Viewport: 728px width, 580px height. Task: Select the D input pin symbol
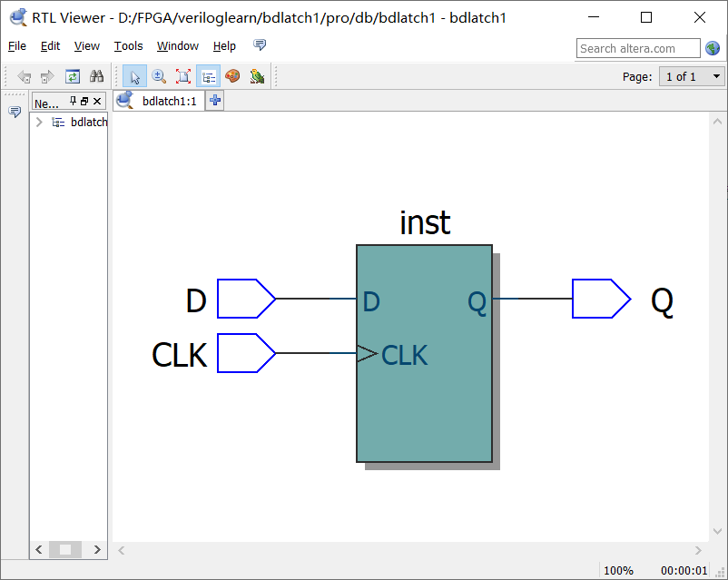(x=246, y=299)
